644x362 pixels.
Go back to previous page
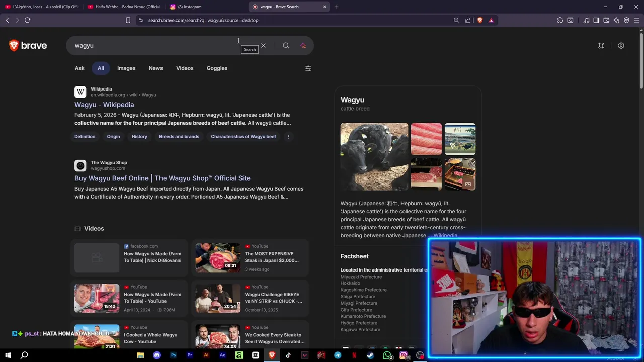coord(7,20)
